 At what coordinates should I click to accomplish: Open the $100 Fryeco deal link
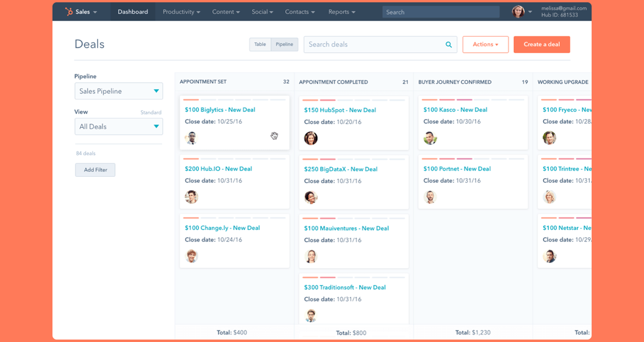point(567,110)
